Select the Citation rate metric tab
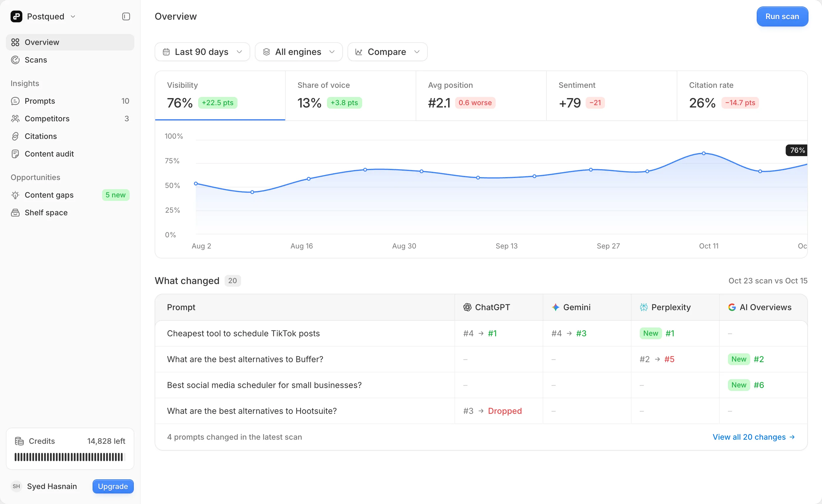Image resolution: width=822 pixels, height=504 pixels. [x=742, y=96]
